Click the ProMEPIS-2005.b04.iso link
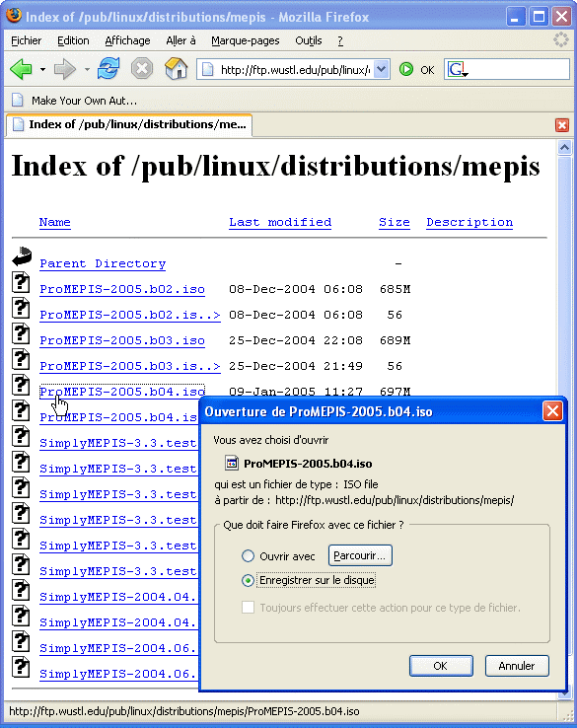This screenshot has height=728, width=577. tap(122, 392)
